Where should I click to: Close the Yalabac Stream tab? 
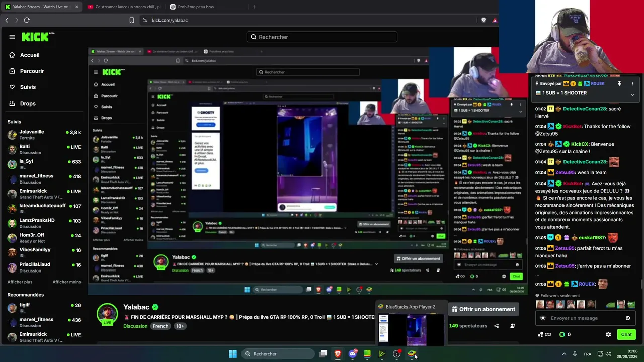tap(76, 7)
